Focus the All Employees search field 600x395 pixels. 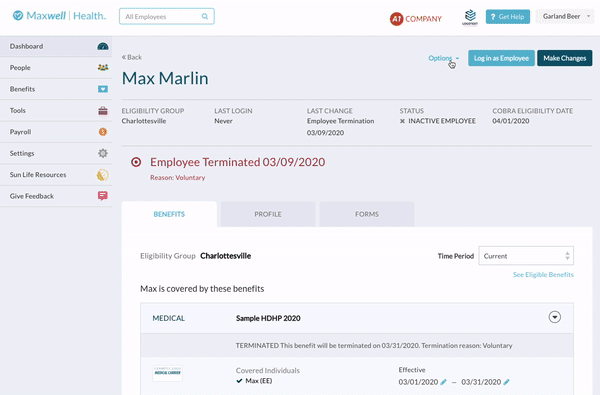click(x=167, y=16)
